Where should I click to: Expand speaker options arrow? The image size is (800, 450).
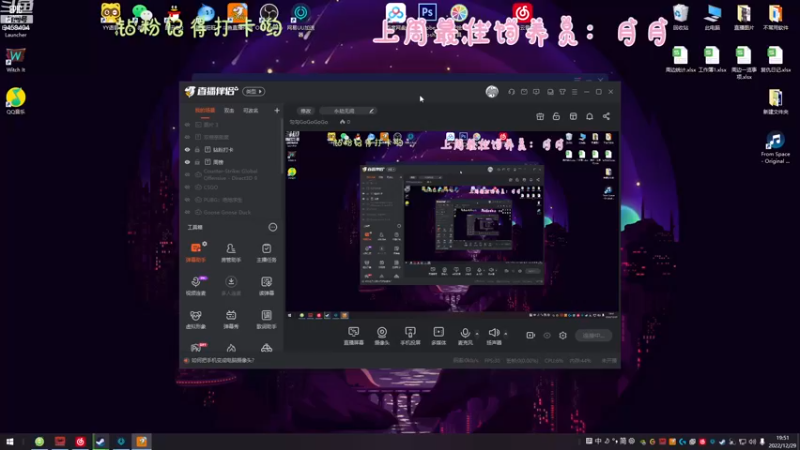(x=506, y=334)
